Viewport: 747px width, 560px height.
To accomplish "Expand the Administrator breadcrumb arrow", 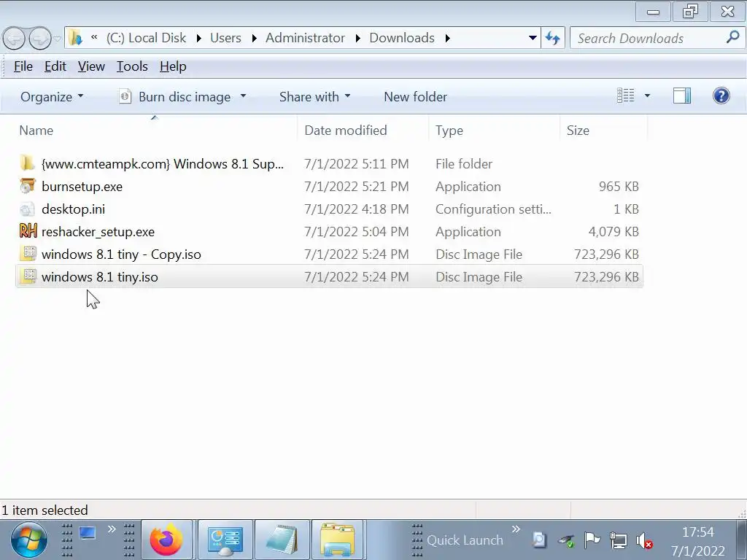I will (357, 38).
